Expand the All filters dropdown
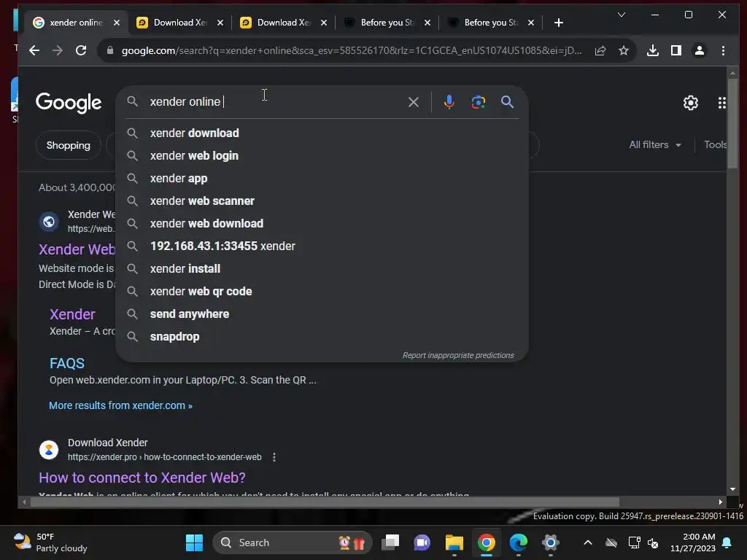 tap(655, 145)
